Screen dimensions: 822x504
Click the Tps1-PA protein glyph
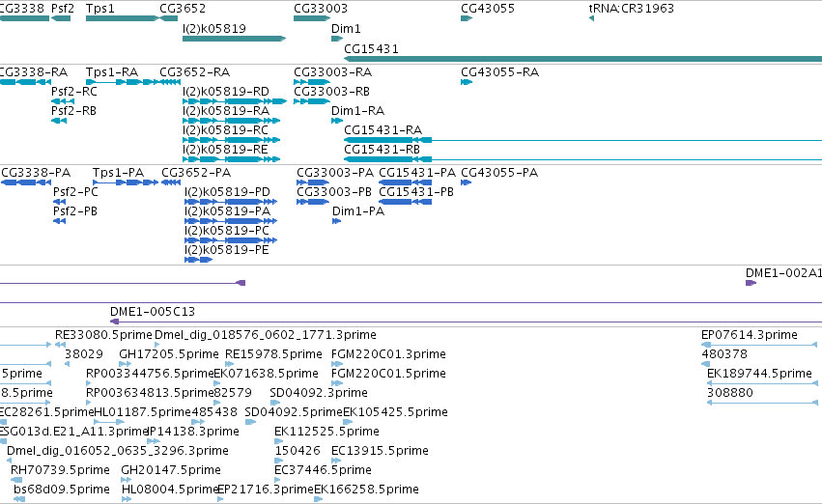(126, 182)
